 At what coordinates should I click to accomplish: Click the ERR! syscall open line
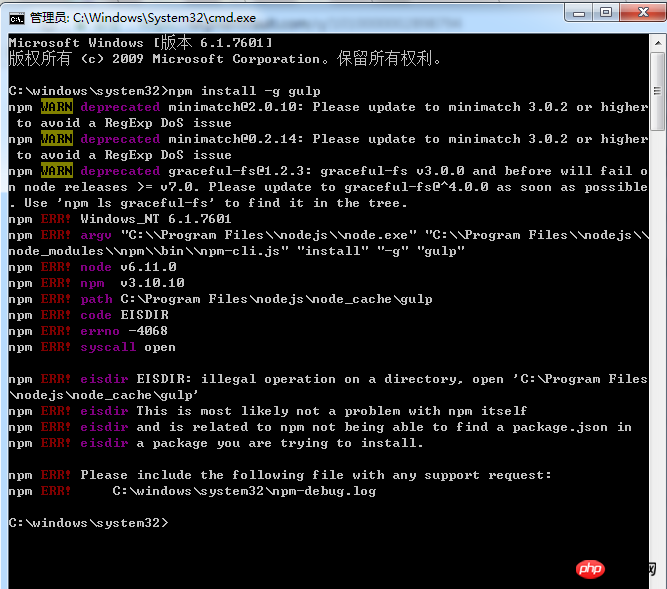[x=92, y=347]
